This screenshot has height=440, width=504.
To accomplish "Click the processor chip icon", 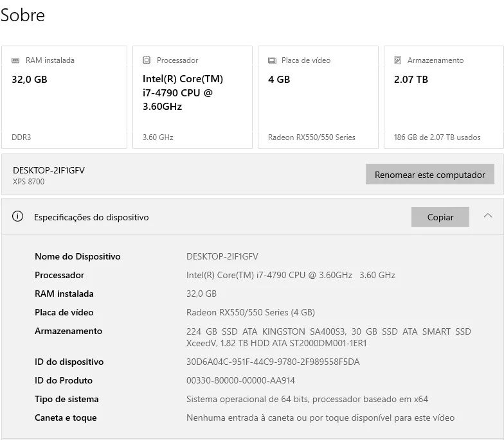I will (147, 60).
